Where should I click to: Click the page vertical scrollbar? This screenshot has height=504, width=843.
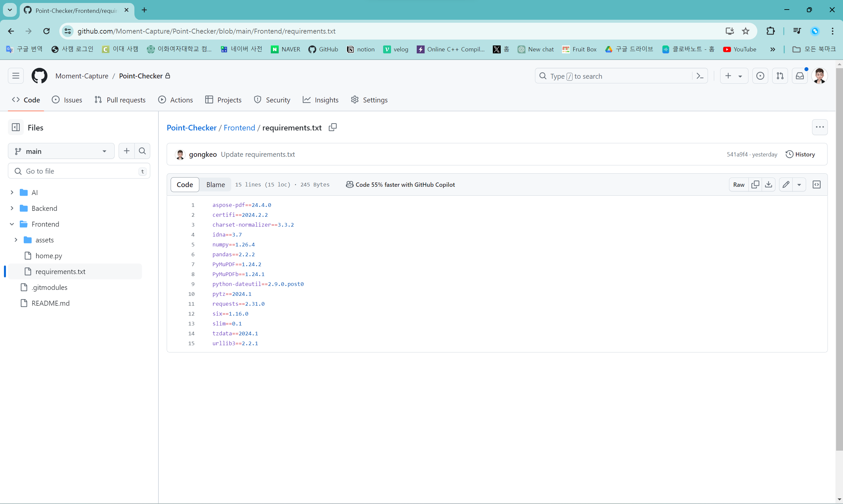coord(839,258)
